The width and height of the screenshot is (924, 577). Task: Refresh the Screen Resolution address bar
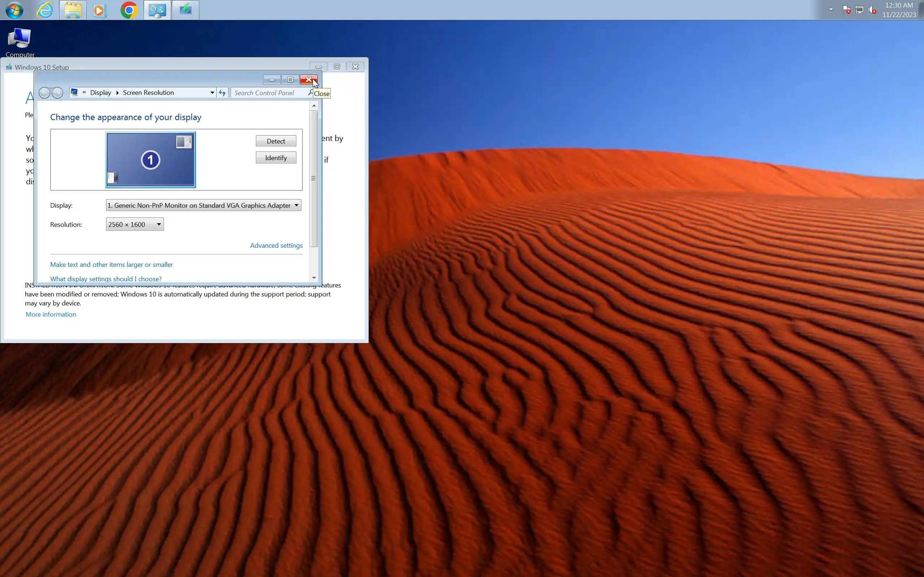222,93
